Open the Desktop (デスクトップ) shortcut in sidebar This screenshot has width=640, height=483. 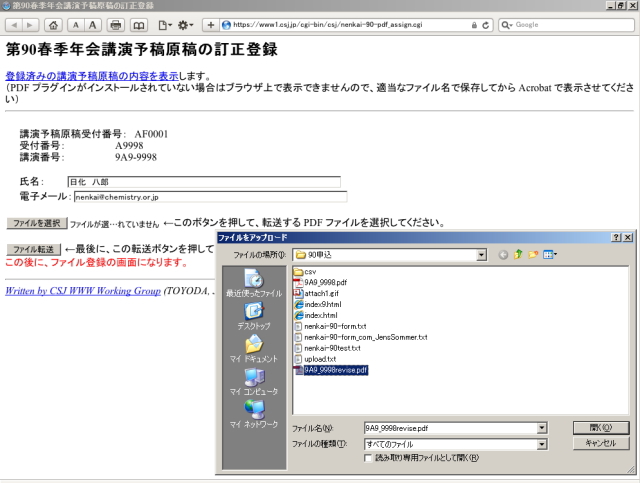click(254, 315)
